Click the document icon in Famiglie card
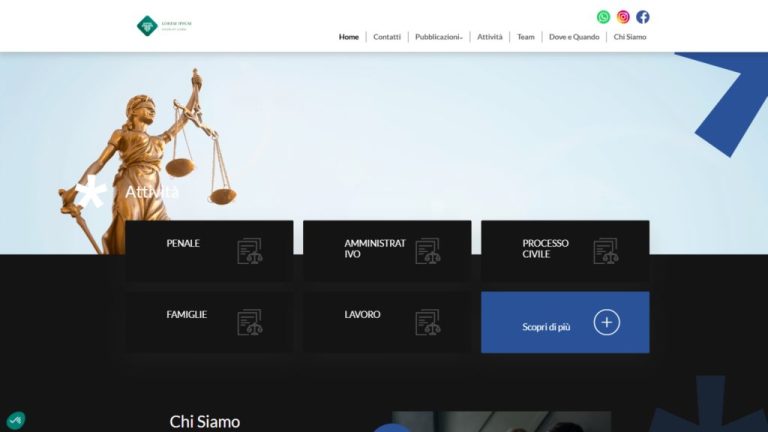The image size is (768, 432). 250,322
